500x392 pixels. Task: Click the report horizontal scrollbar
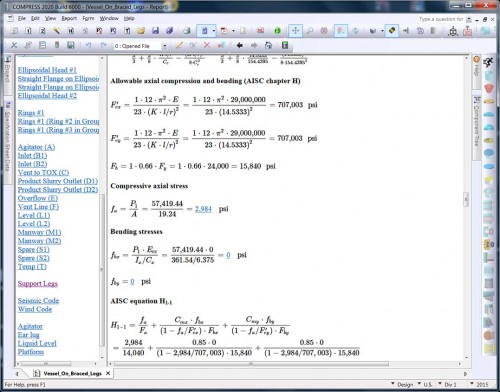click(251, 364)
